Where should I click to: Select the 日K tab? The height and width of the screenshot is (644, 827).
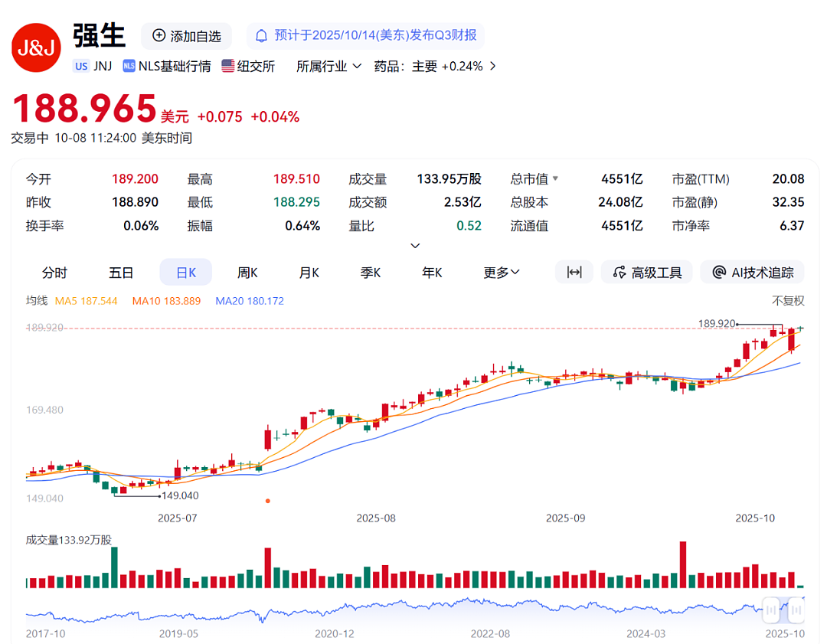[185, 272]
